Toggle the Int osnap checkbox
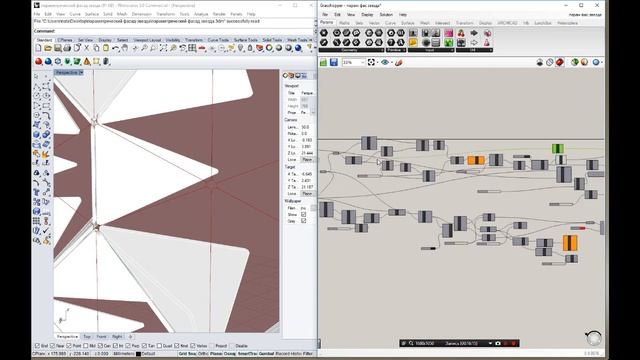This screenshot has width=640, height=360. coord(115,346)
